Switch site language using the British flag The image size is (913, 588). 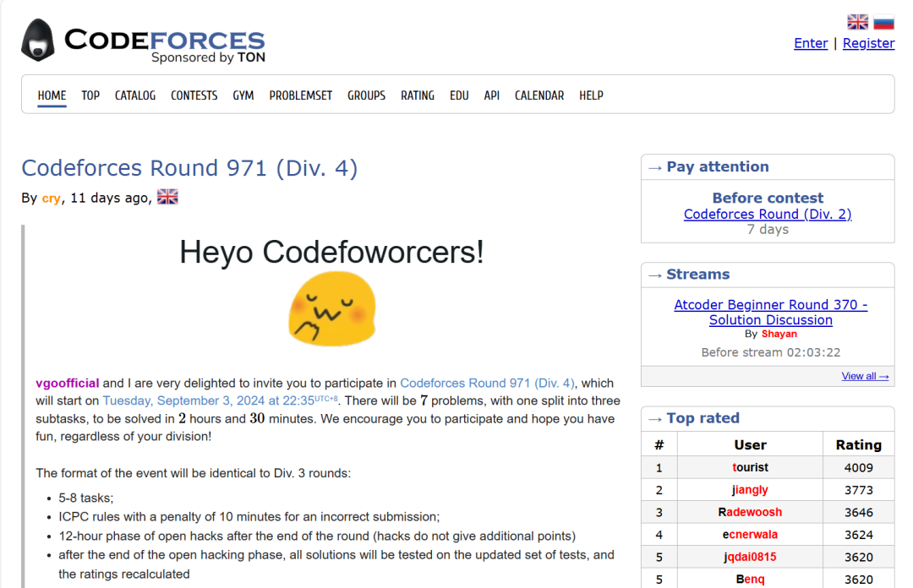857,21
